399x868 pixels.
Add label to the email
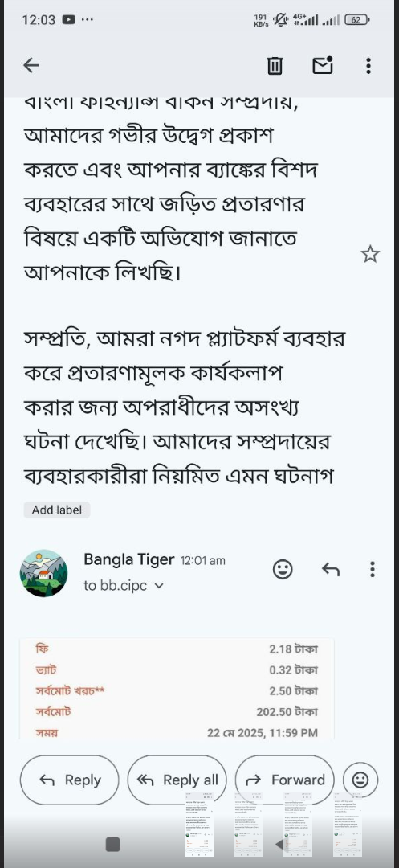[x=57, y=510]
